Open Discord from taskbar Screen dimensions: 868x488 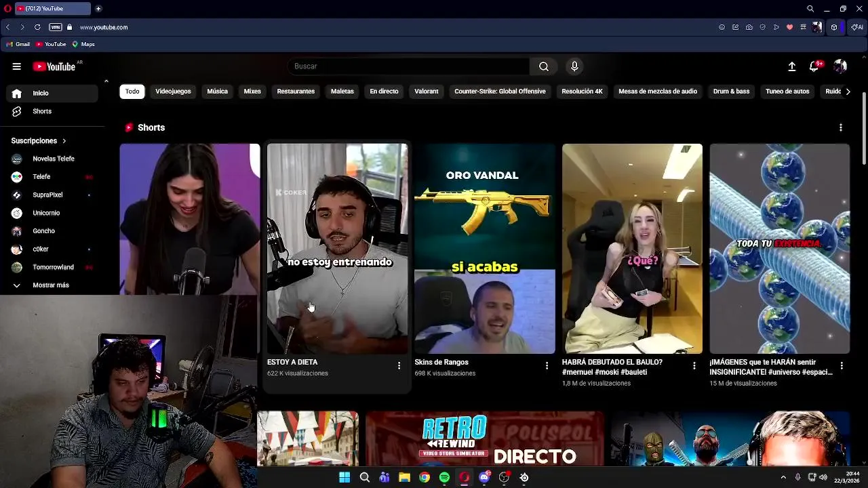tap(484, 477)
